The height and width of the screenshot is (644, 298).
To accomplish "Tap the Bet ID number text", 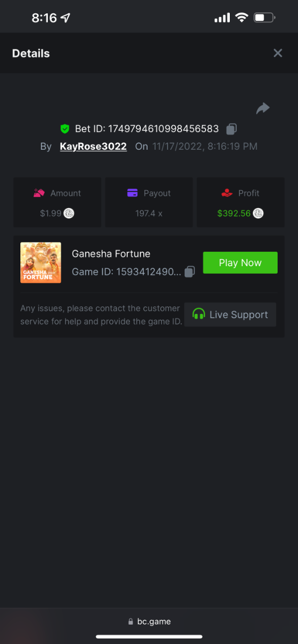I will (164, 129).
